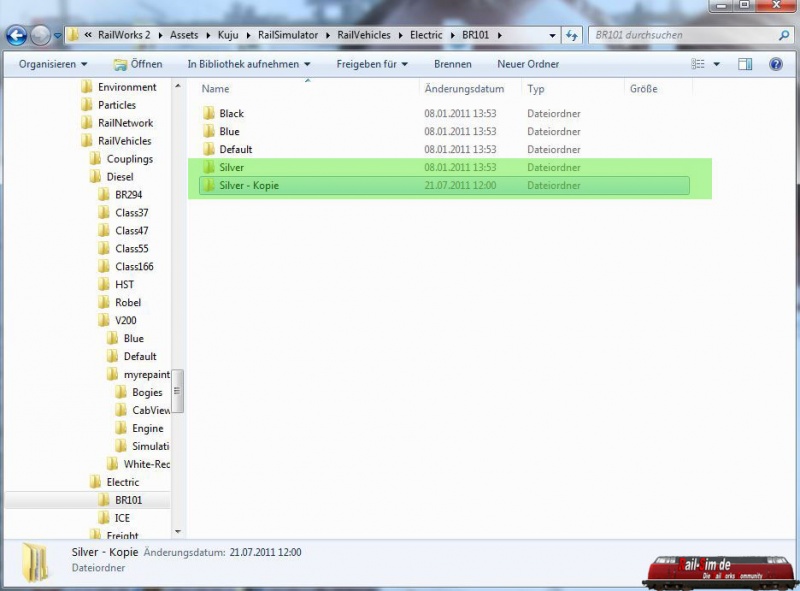This screenshot has height=591, width=800.
Task: Click the RailWorks 2 breadcrumb
Action: [x=124, y=35]
